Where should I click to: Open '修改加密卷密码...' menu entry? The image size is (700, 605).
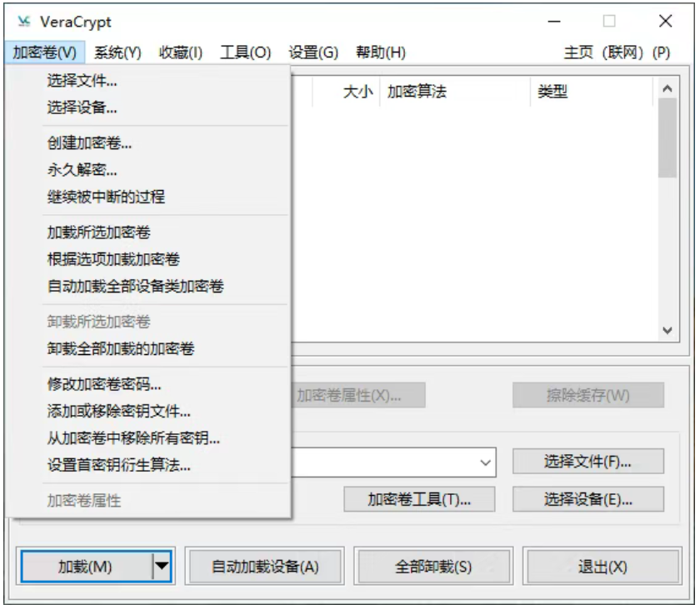(x=105, y=385)
